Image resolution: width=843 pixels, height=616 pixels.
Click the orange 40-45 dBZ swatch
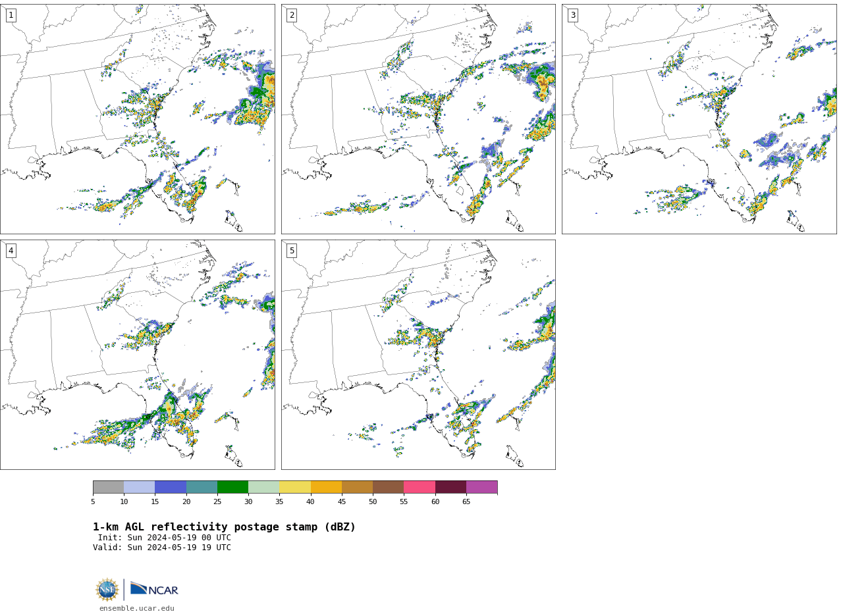326,487
